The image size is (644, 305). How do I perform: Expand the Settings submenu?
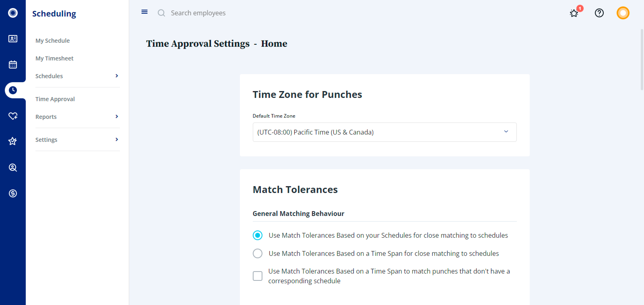77,140
